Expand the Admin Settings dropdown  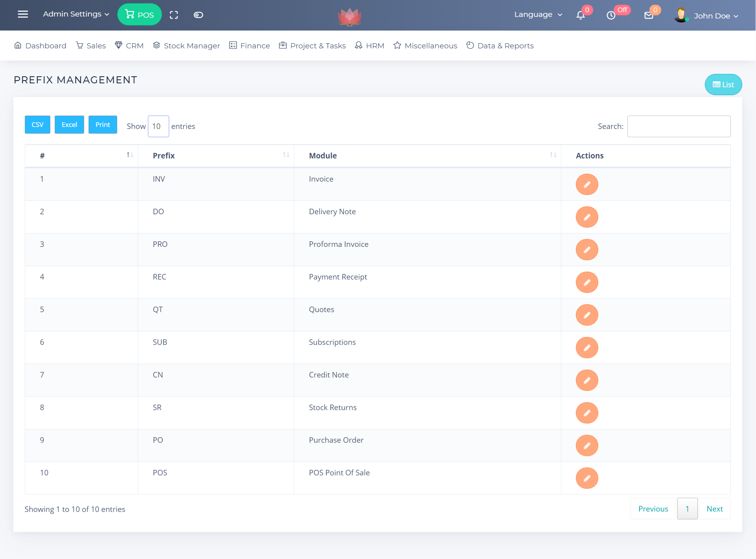76,14
